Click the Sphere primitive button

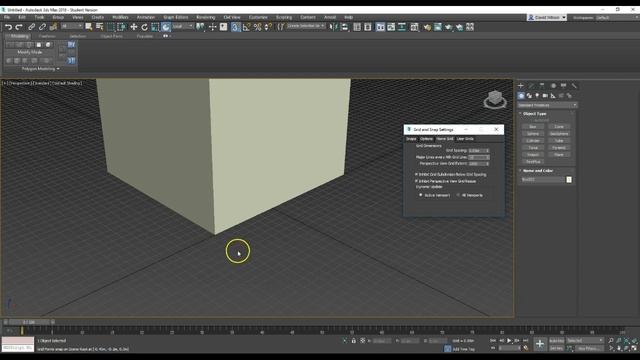click(533, 134)
